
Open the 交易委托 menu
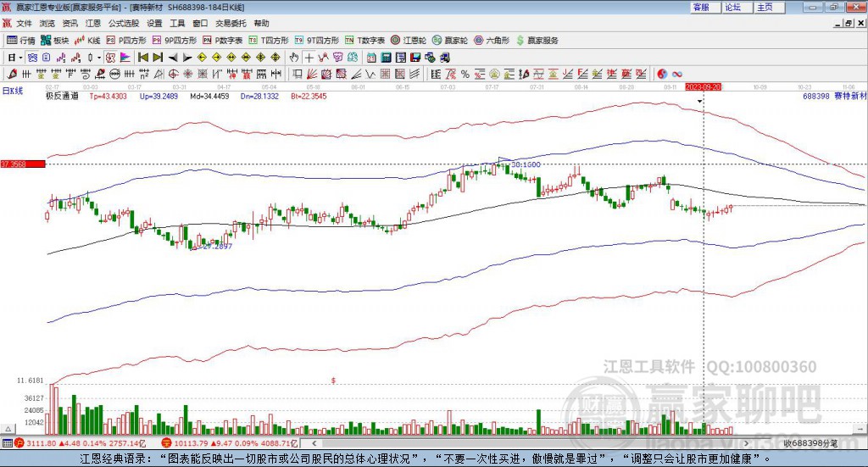[231, 23]
